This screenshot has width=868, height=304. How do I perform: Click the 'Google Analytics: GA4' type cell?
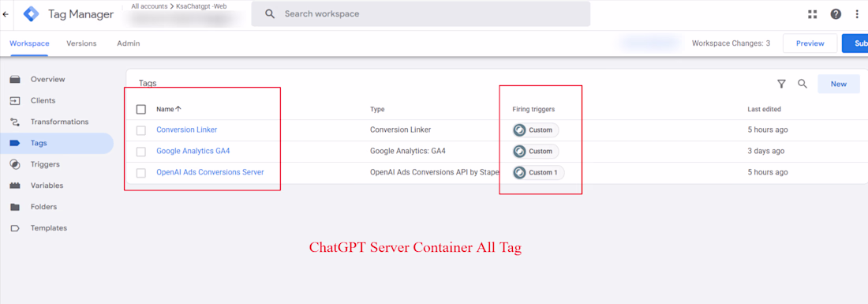pos(407,151)
